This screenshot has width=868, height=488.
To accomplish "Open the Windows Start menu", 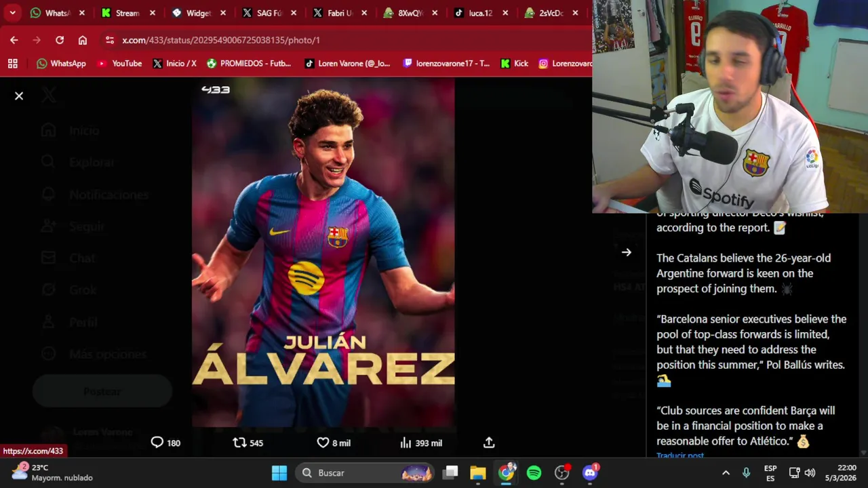I will [279, 472].
